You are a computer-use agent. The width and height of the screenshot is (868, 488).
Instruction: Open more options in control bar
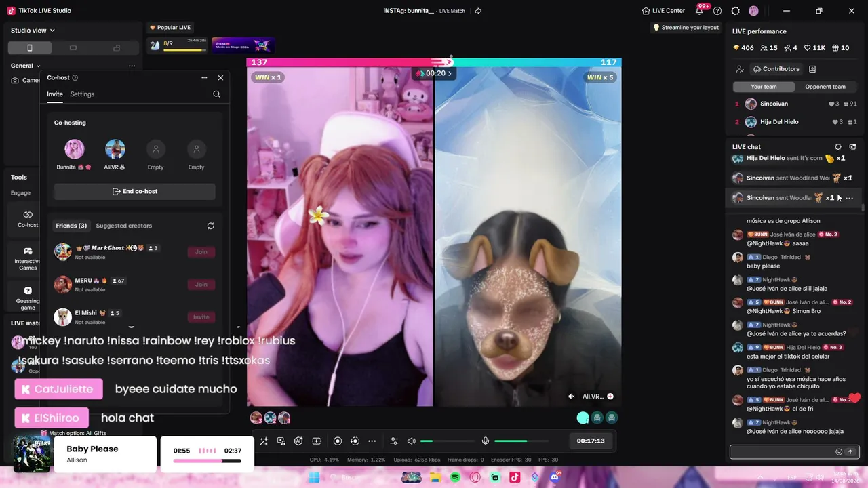pyautogui.click(x=372, y=441)
